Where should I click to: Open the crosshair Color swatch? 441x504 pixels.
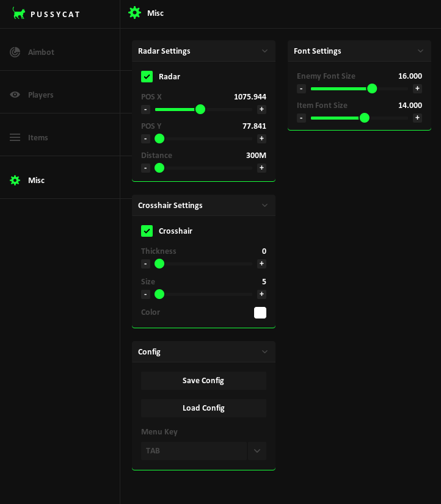click(x=260, y=312)
